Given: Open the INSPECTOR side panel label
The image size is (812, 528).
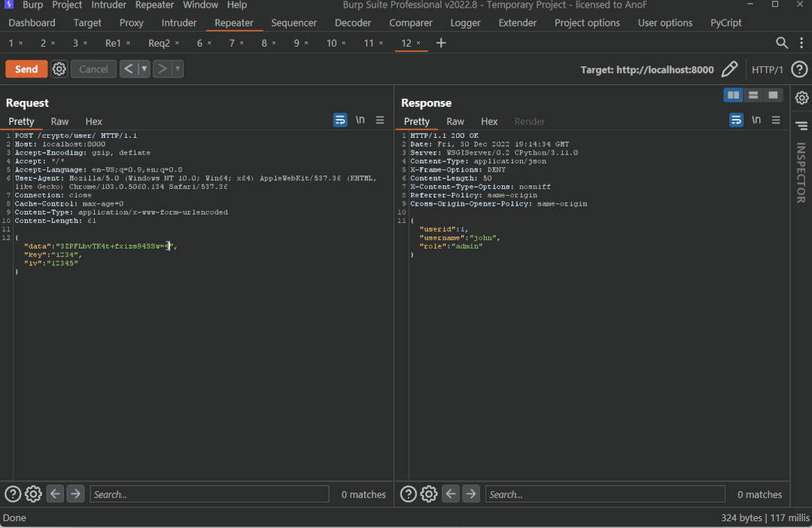Looking at the screenshot, I should [801, 172].
